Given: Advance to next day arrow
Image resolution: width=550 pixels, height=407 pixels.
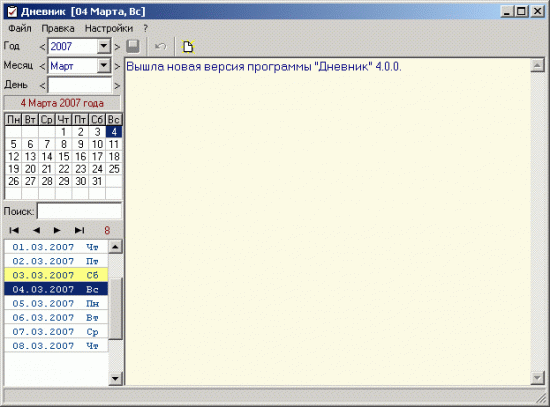Looking at the screenshot, I should [117, 85].
